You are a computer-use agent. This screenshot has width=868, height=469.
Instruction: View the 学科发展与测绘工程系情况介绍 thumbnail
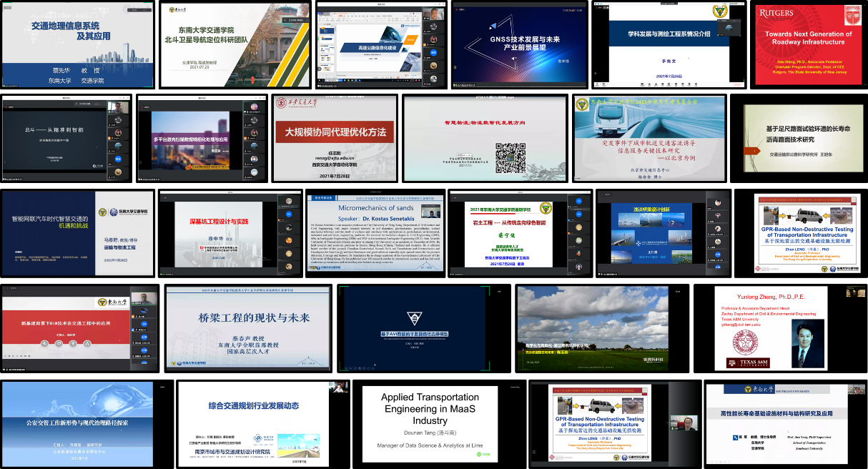click(x=669, y=44)
